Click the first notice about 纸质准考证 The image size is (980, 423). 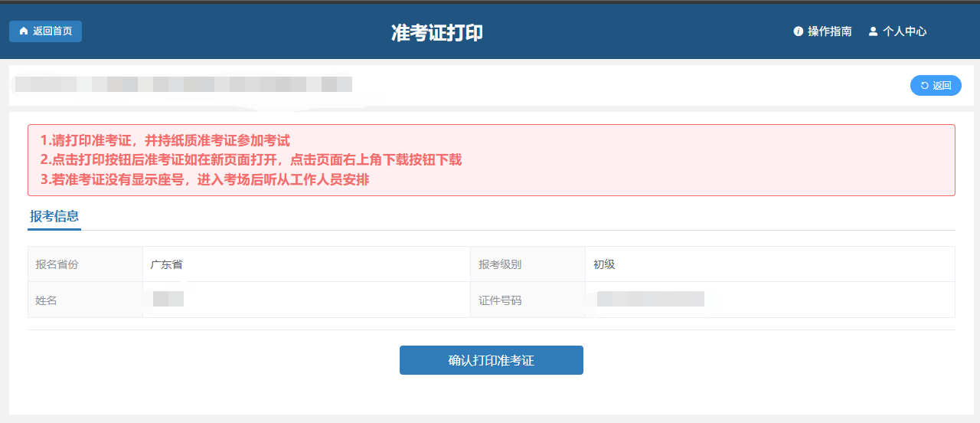(x=165, y=141)
